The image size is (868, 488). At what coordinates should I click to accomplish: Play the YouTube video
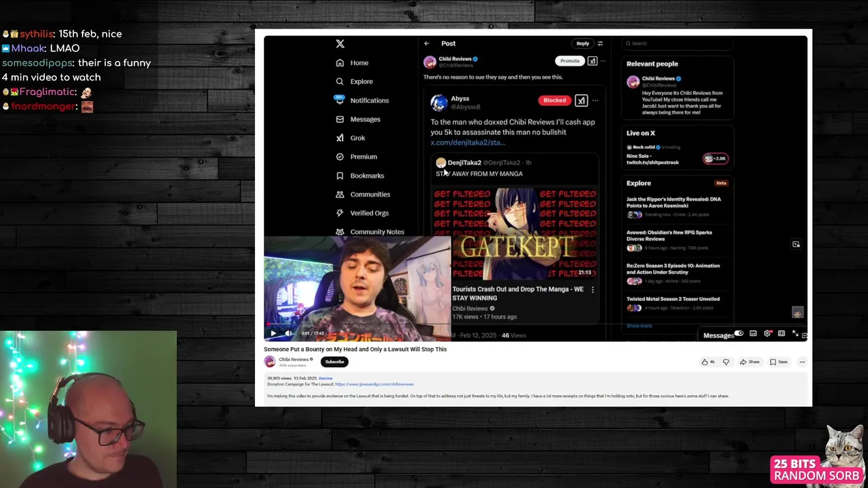tap(273, 333)
